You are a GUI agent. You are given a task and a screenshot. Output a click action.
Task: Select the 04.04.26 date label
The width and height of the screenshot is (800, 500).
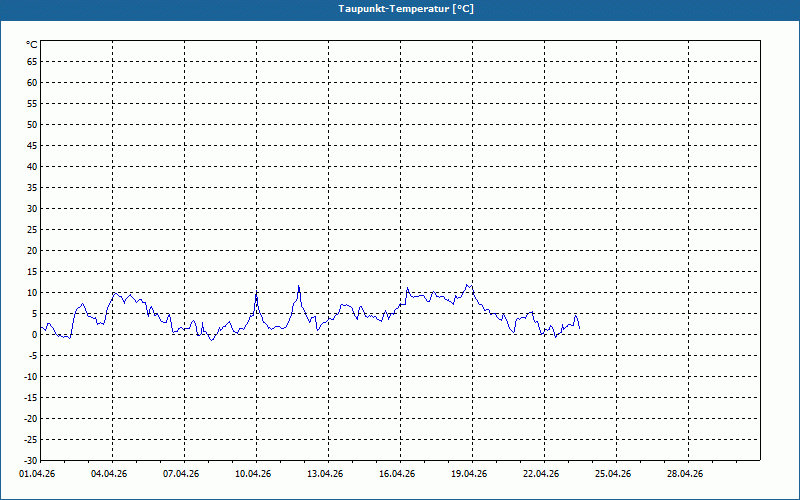[109, 474]
